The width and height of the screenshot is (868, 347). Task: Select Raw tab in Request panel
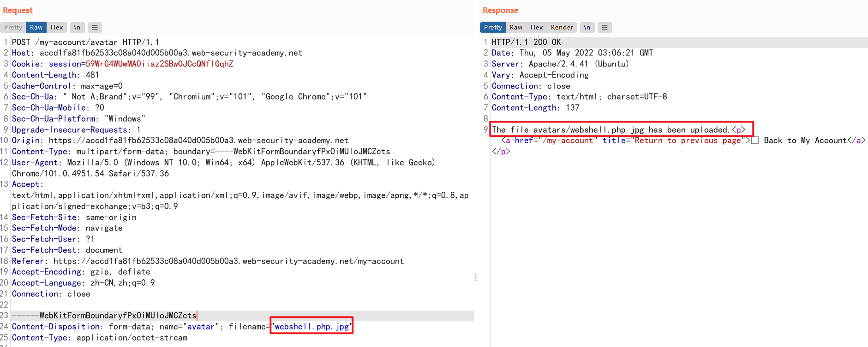pos(36,27)
